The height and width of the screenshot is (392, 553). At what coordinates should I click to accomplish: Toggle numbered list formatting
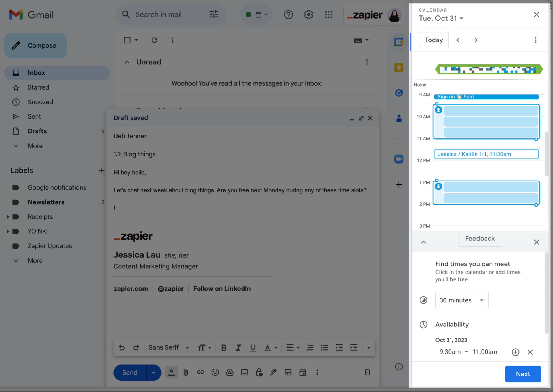click(x=310, y=348)
